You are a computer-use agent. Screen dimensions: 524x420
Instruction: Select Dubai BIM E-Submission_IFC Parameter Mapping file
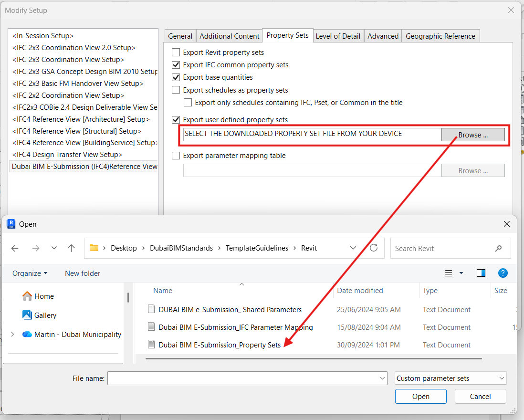pyautogui.click(x=236, y=327)
